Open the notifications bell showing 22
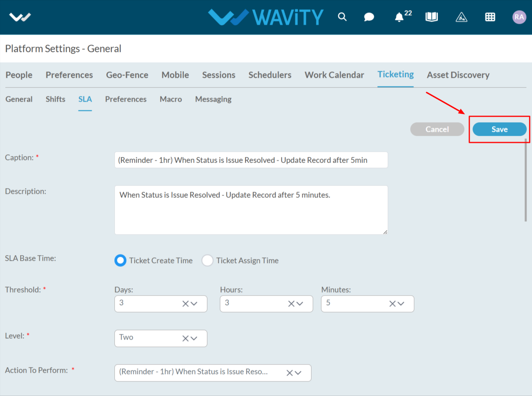Image resolution: width=532 pixels, height=396 pixels. [403, 16]
